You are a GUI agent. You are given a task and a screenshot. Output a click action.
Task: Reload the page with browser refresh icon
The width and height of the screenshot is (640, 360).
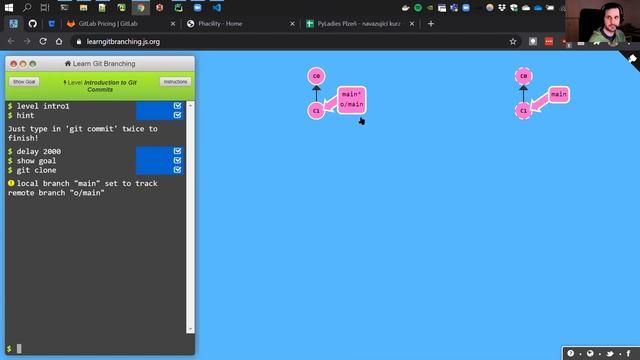click(43, 42)
